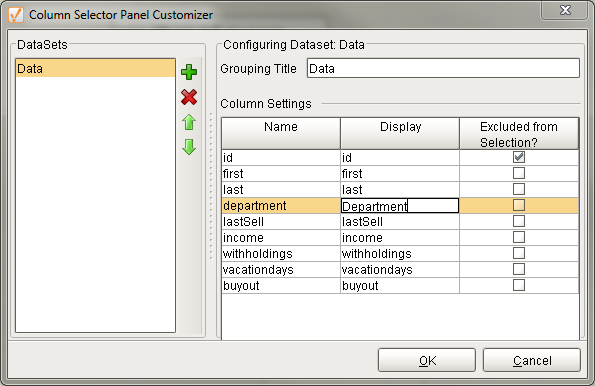Screen dimensions: 595x386
Task: Uncheck Excluded from Selection for id
Action: (x=519, y=157)
